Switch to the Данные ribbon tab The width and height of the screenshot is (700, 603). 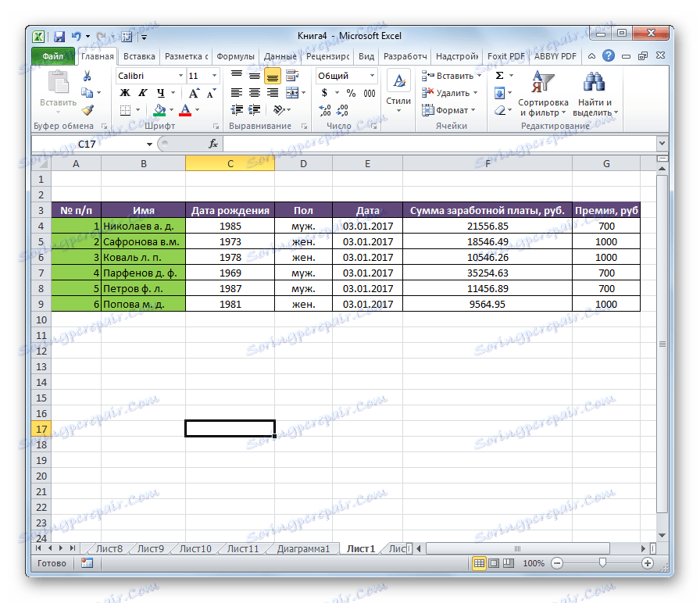(x=280, y=56)
